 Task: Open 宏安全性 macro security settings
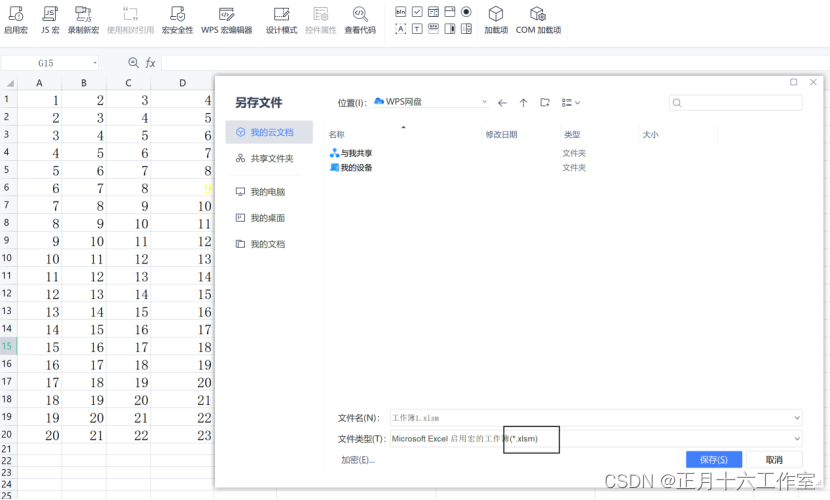click(177, 20)
